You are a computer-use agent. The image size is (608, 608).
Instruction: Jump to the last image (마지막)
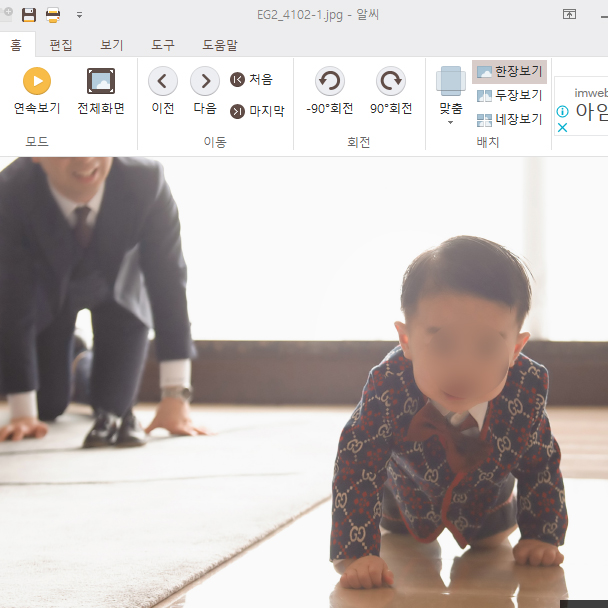257,111
